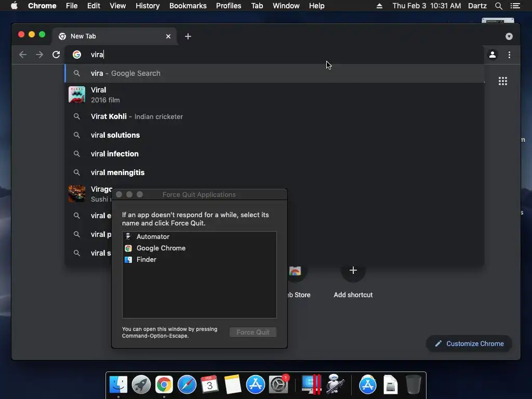
Task: Open the Chrome profile avatar icon
Action: (493, 55)
